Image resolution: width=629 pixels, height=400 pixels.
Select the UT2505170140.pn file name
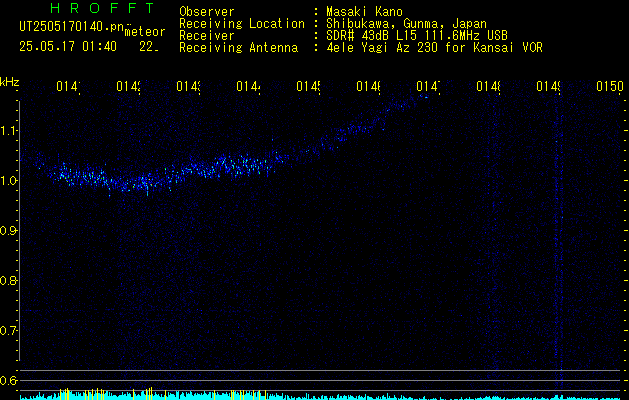72,27
